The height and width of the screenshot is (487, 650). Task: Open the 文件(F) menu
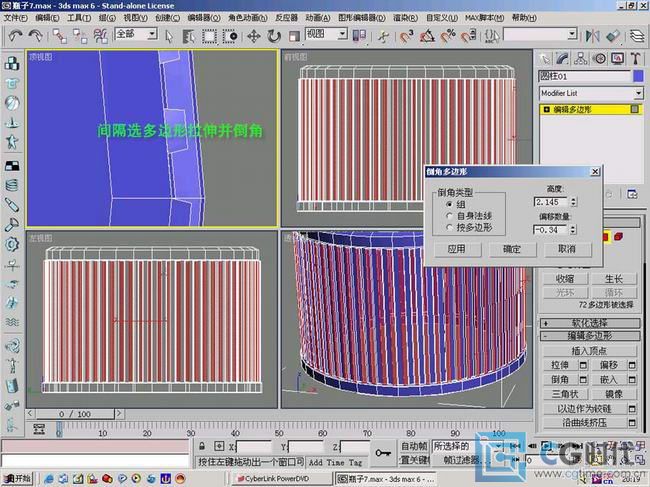tap(15, 18)
